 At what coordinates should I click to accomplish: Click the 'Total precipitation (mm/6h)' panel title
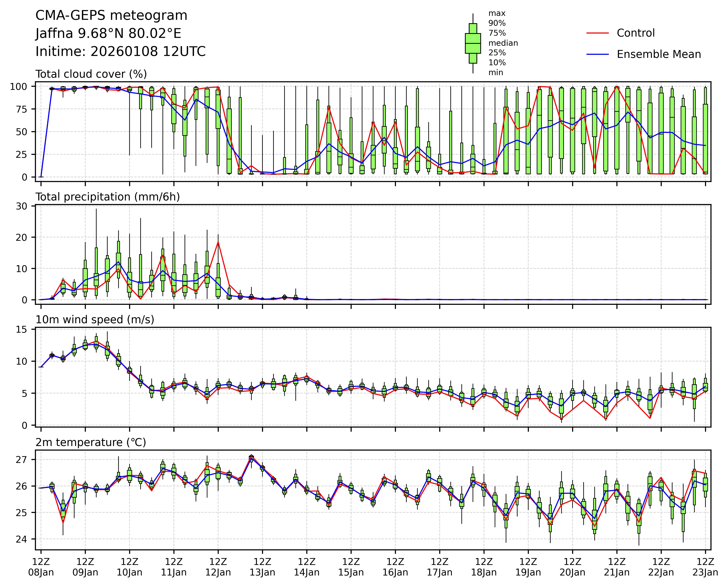[108, 197]
